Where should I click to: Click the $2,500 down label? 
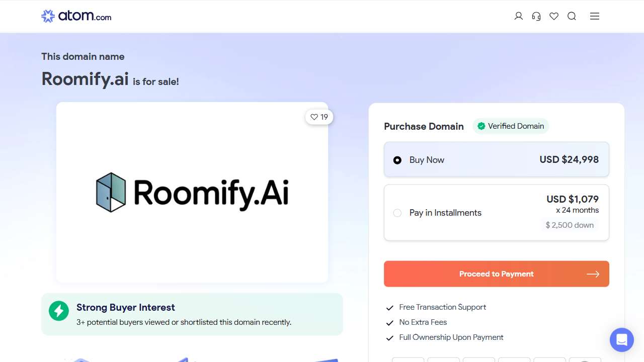coord(570,225)
